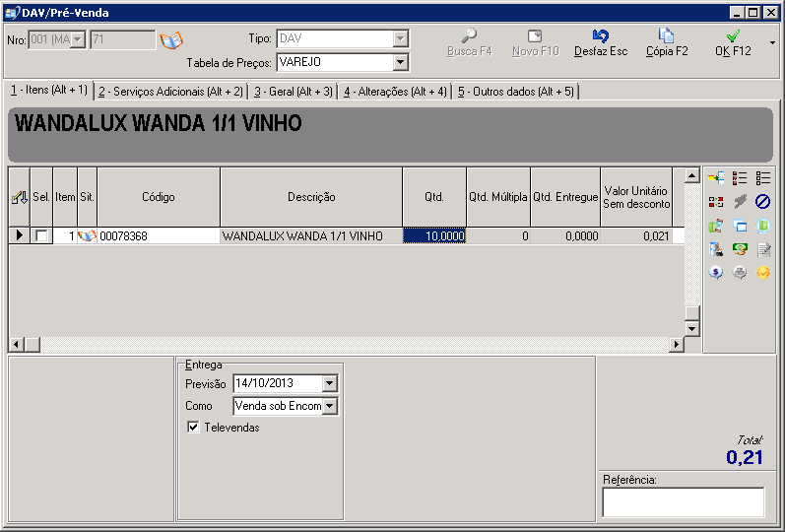Click the book situation icon in item row

(87, 235)
